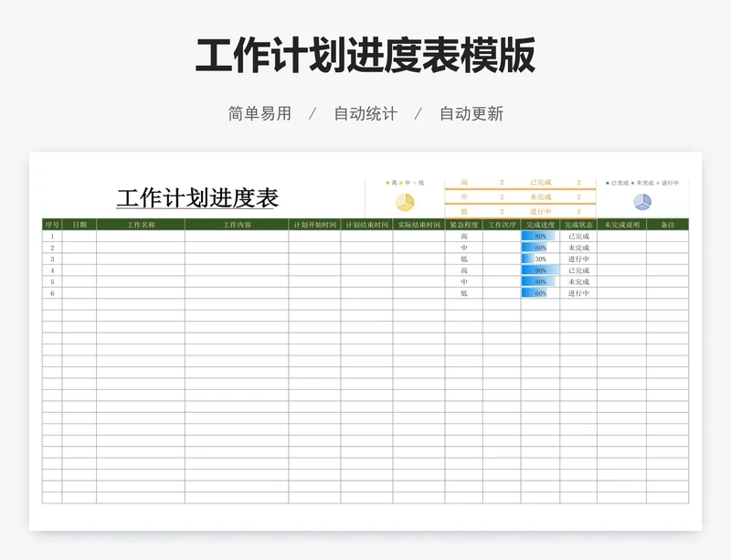
Task: Click sequence number cell 5
Action: click(52, 281)
